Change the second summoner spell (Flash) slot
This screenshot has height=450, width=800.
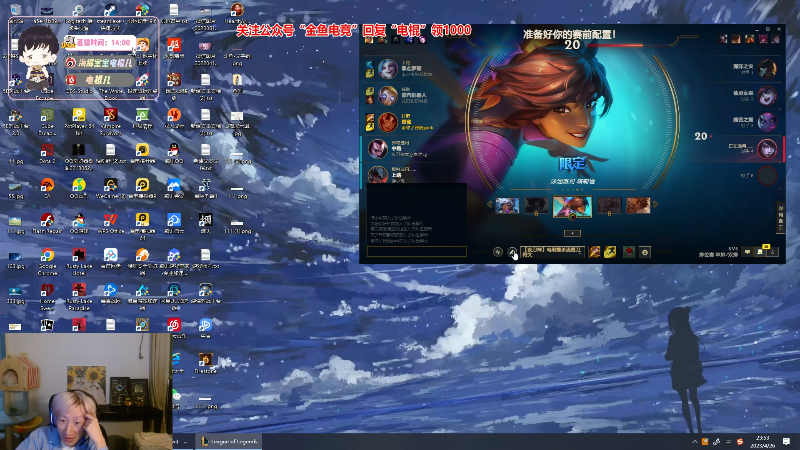pos(610,252)
